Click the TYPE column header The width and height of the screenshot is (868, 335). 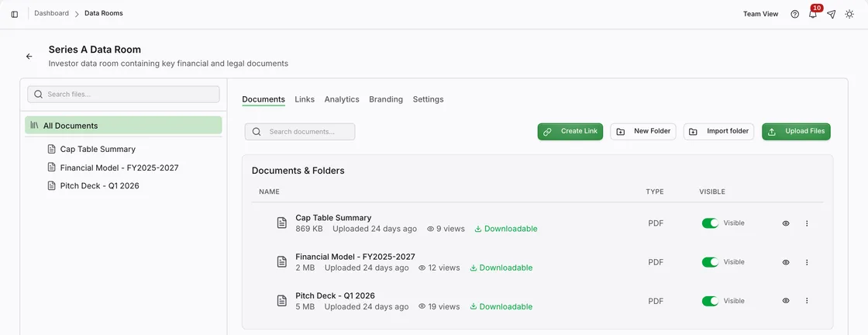(x=655, y=192)
